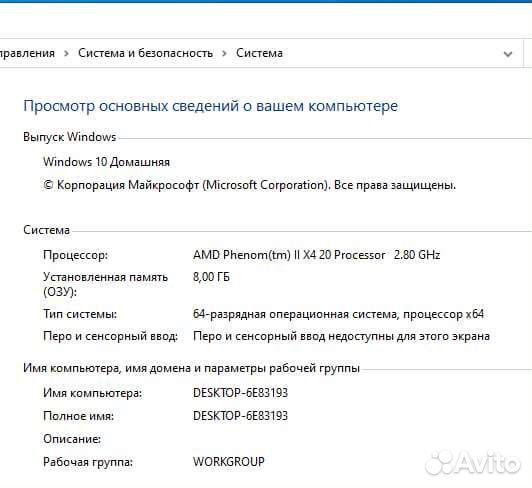The height and width of the screenshot is (488, 532).
Task: Click DESKTOP-6E83193 next to 'Полное имя:'
Action: pyautogui.click(x=240, y=416)
